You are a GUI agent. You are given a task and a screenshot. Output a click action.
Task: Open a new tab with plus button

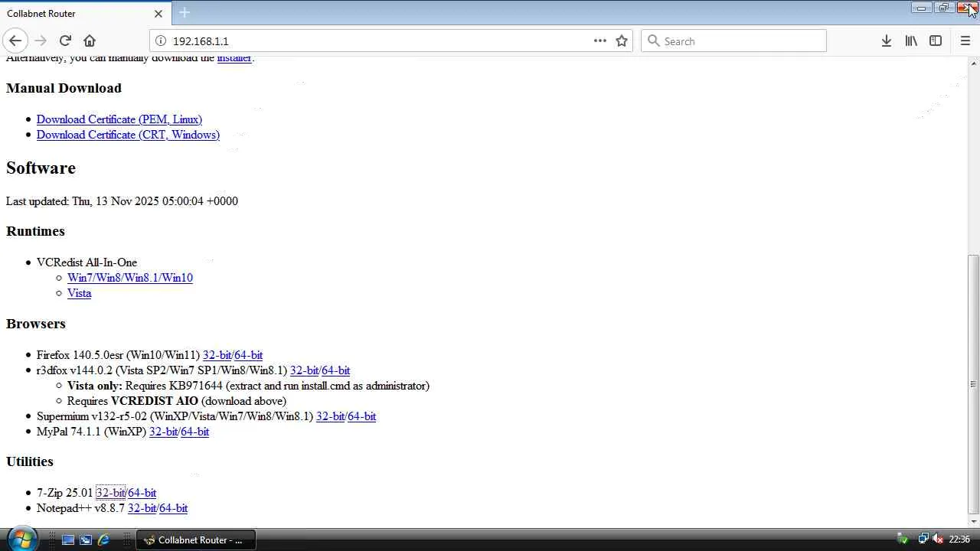pyautogui.click(x=184, y=12)
